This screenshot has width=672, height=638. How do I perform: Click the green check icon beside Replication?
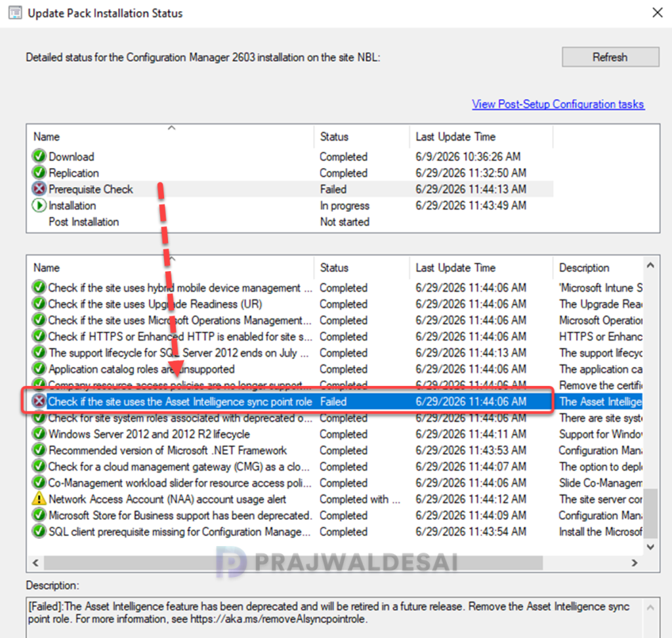point(39,173)
